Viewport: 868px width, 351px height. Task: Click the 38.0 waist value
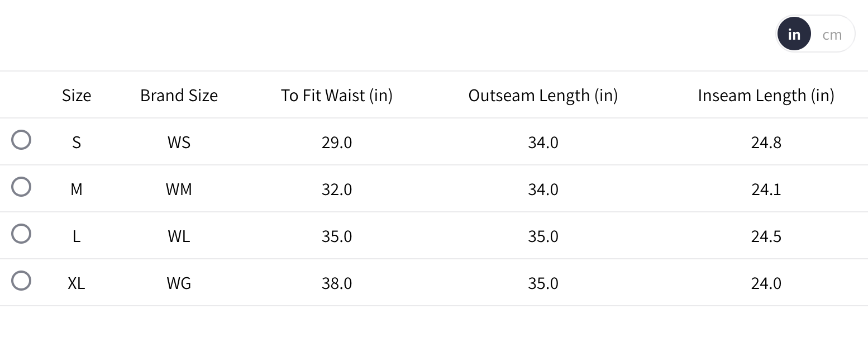click(x=337, y=283)
